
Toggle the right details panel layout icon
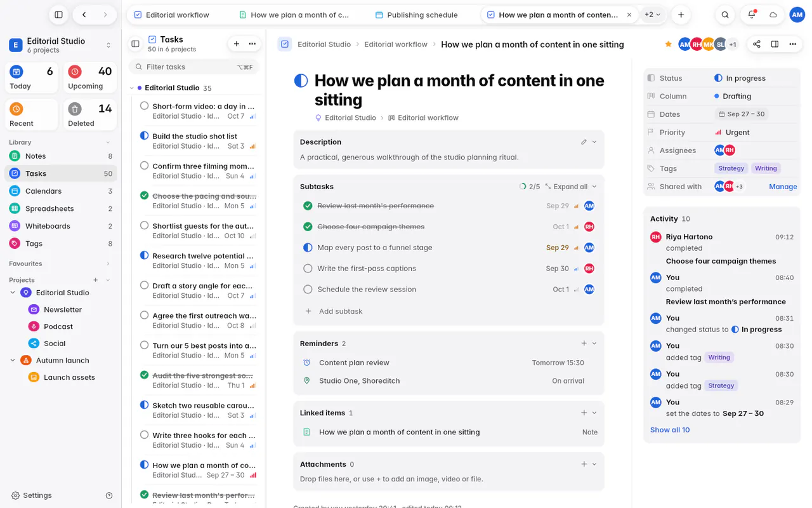775,44
